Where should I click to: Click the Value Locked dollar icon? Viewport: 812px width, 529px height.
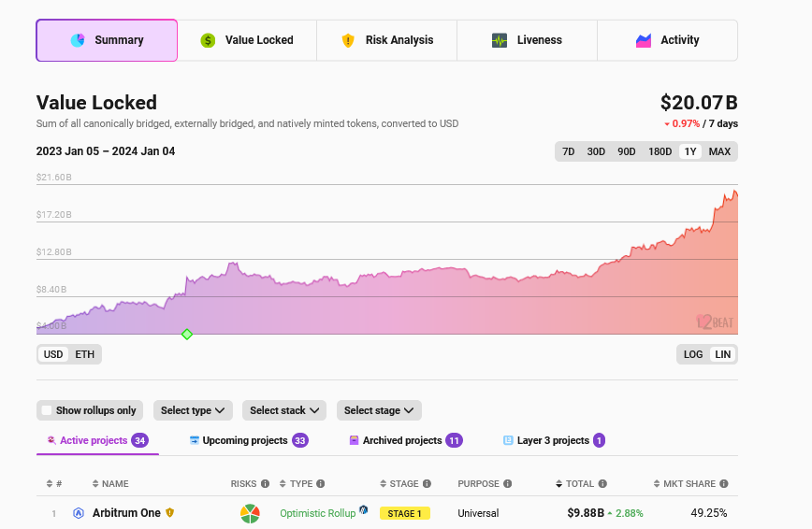208,40
